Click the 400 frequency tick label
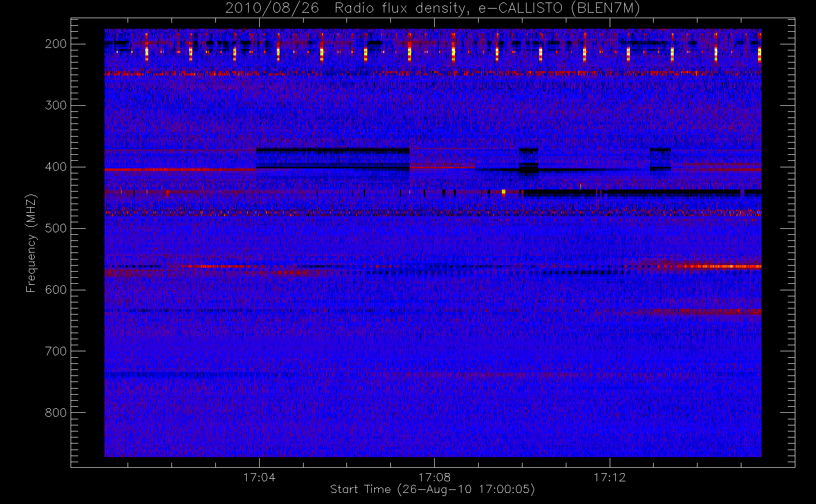Image resolution: width=816 pixels, height=504 pixels. [x=55, y=167]
